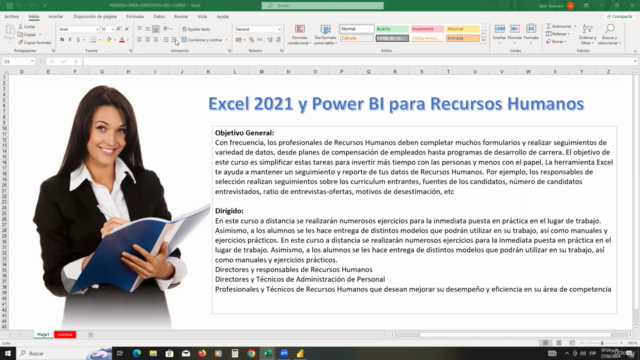Toggle Combinar y centrar
This screenshot has height=360, width=640.
202,40
